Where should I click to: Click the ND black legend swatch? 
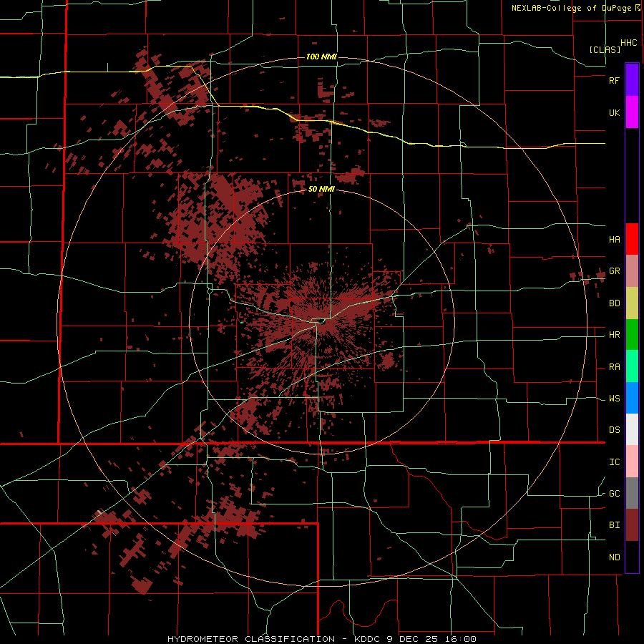click(632, 557)
